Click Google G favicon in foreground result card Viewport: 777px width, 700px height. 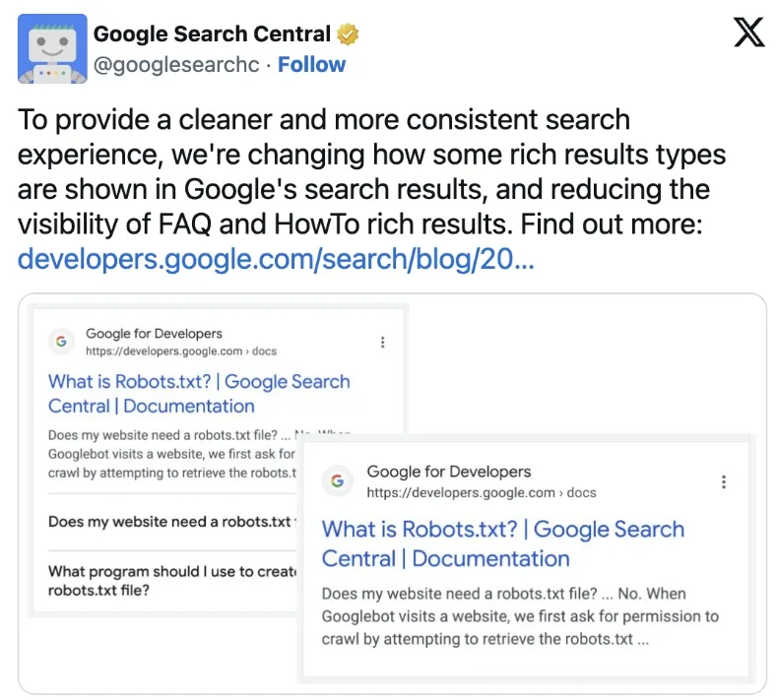[338, 481]
